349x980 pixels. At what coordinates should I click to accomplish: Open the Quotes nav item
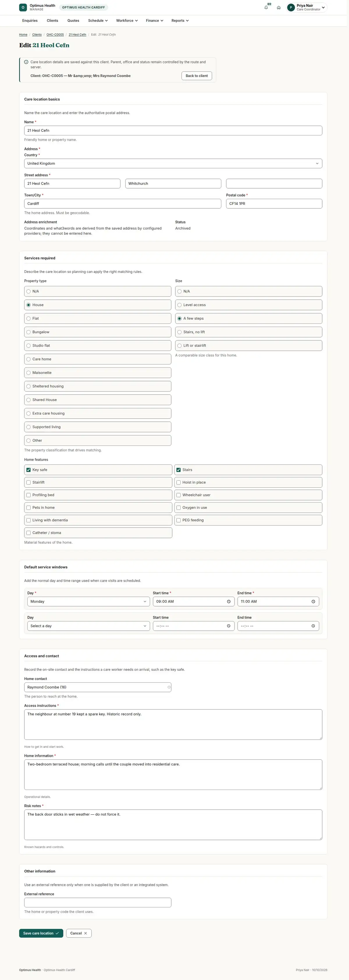coord(73,21)
